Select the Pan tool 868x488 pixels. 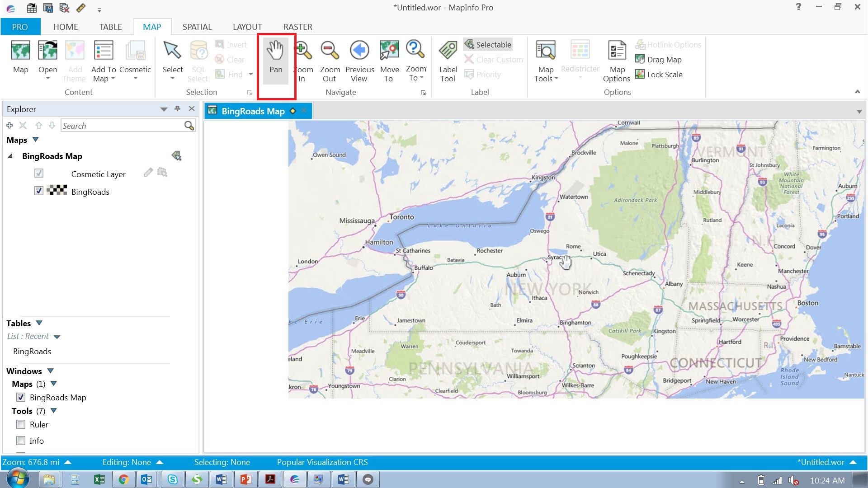[276, 60]
